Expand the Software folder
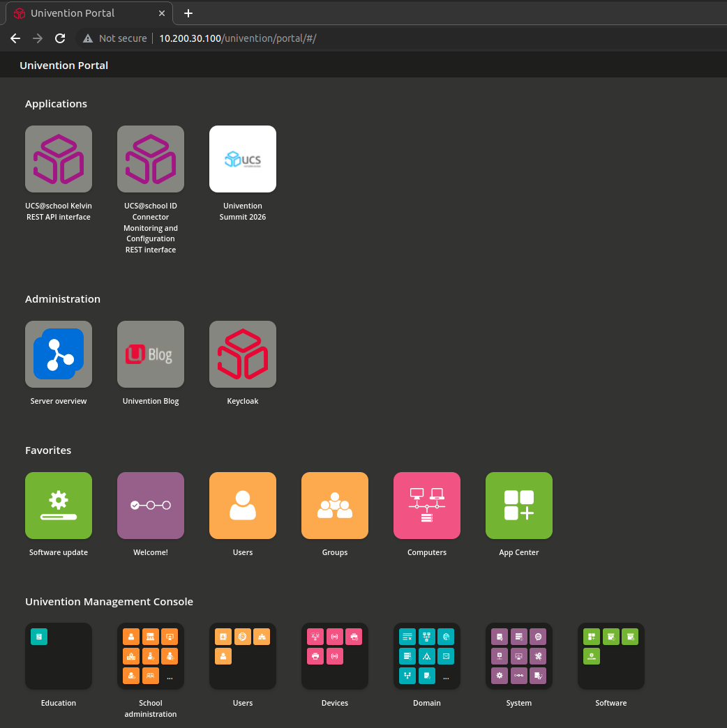Screen dimensions: 727x728 click(611, 656)
